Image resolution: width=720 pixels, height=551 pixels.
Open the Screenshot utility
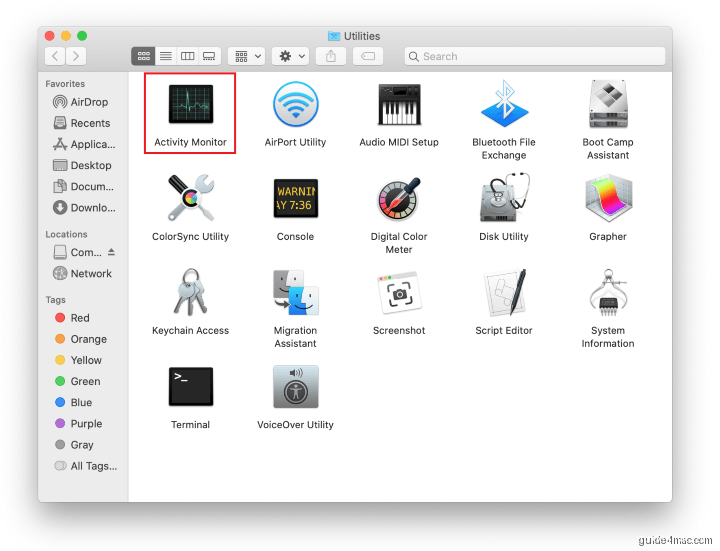click(x=399, y=292)
